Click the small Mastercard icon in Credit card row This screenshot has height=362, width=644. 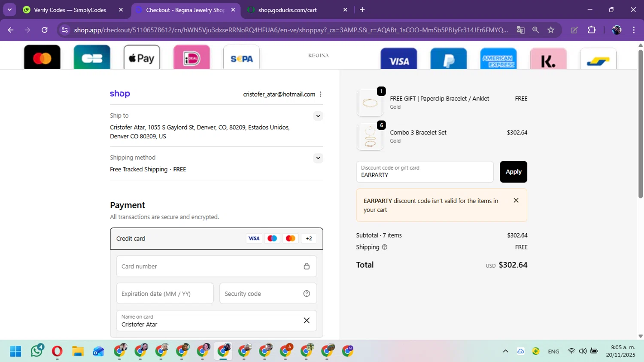tap(291, 238)
